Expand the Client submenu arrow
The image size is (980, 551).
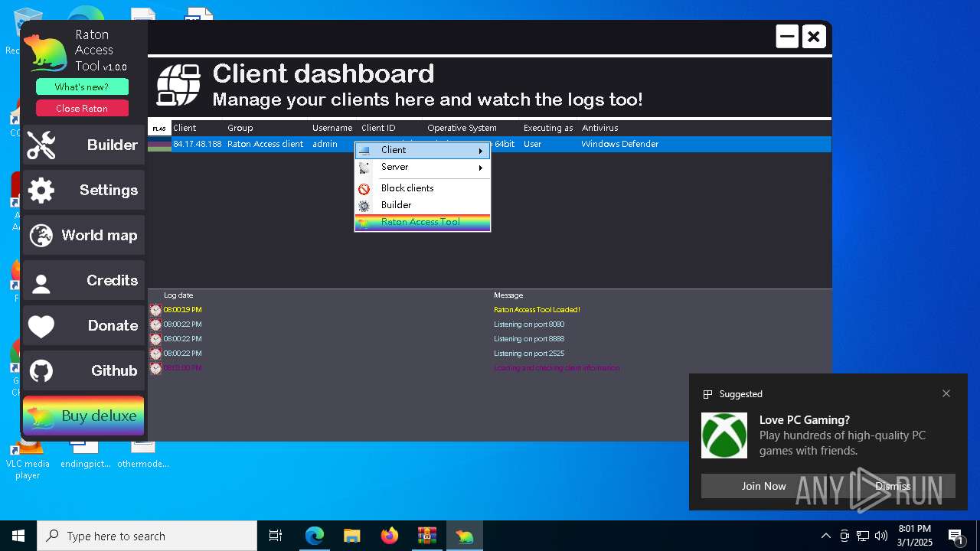[481, 151]
